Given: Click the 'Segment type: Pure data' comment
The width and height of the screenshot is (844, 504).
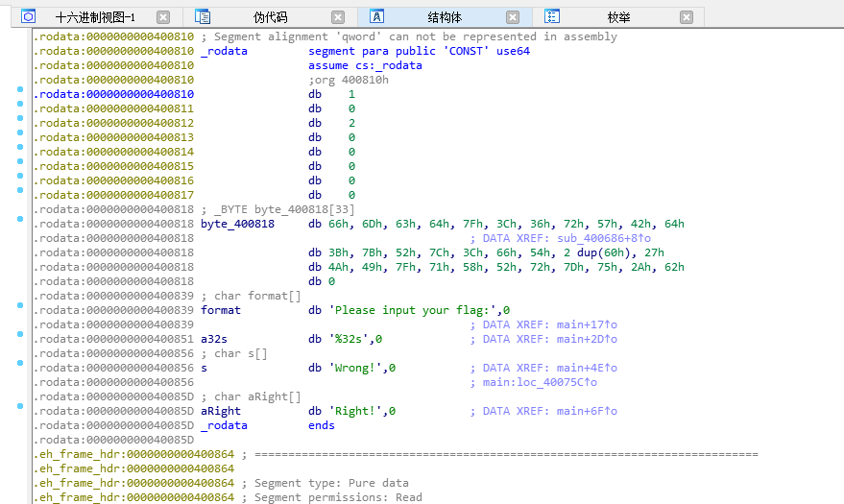Looking at the screenshot, I should tap(326, 483).
